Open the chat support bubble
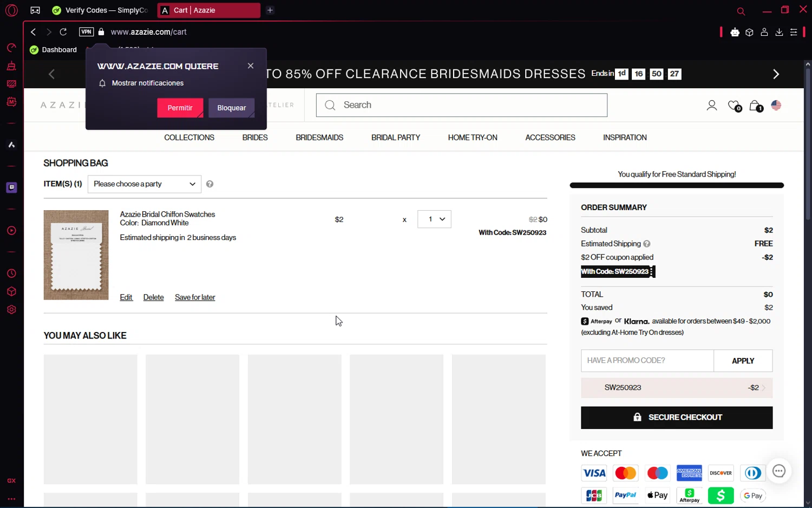Screen dimensions: 812x508 (x=779, y=471)
